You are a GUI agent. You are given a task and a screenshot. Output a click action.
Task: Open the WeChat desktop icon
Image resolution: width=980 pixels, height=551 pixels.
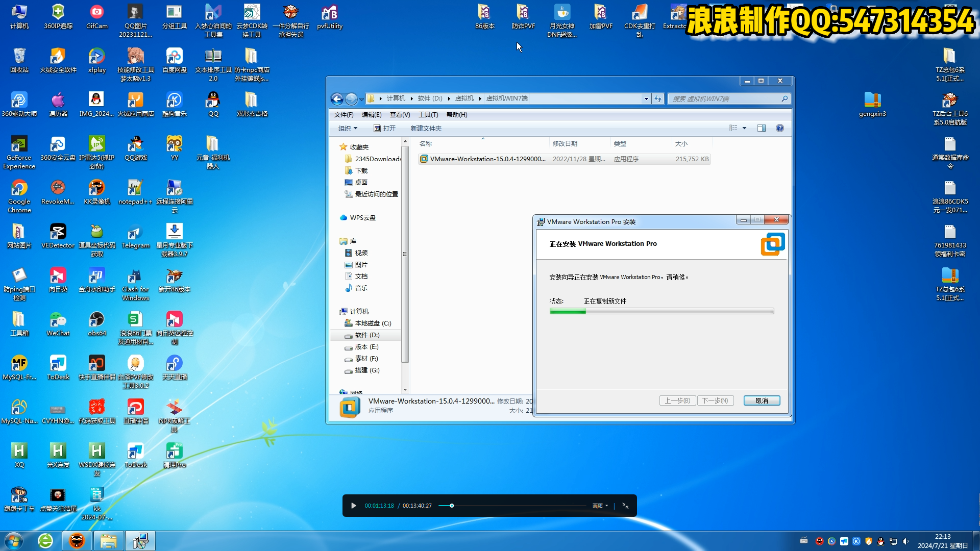pos(58,324)
